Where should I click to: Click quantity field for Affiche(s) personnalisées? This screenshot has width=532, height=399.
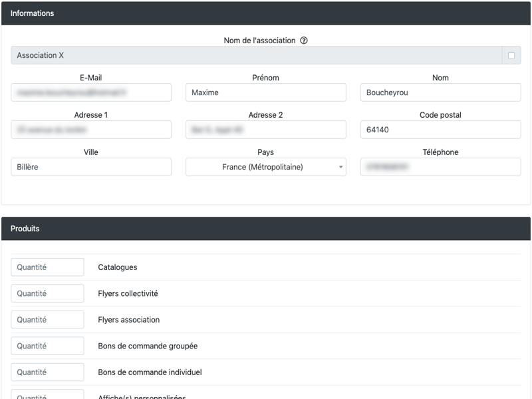(47, 394)
